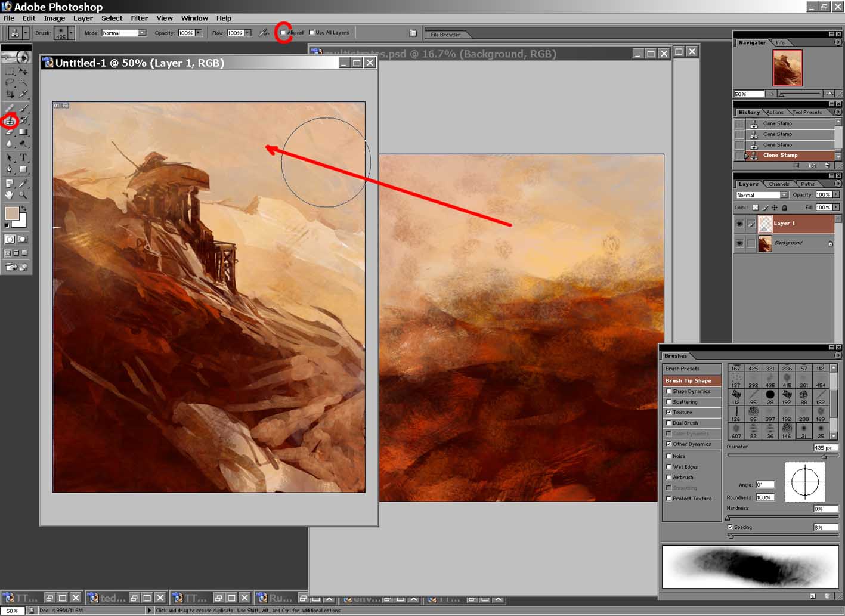Select the Shape tool
Screen dimensions: 845x616
click(23, 169)
